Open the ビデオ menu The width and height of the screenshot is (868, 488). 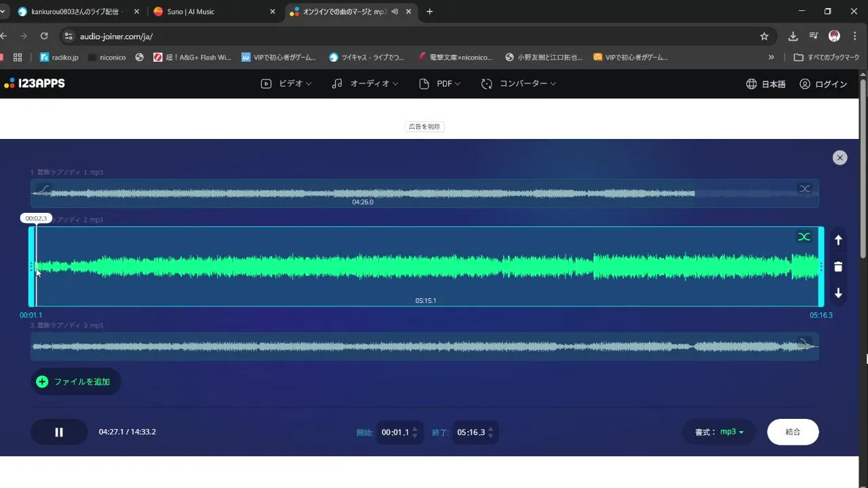[286, 83]
